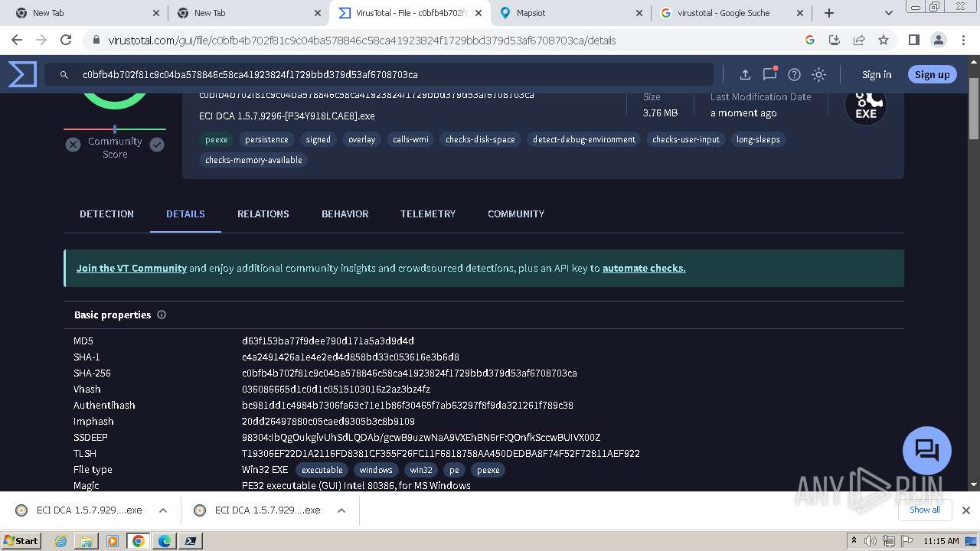Click the Imphash value
The height and width of the screenshot is (551, 980).
(328, 421)
